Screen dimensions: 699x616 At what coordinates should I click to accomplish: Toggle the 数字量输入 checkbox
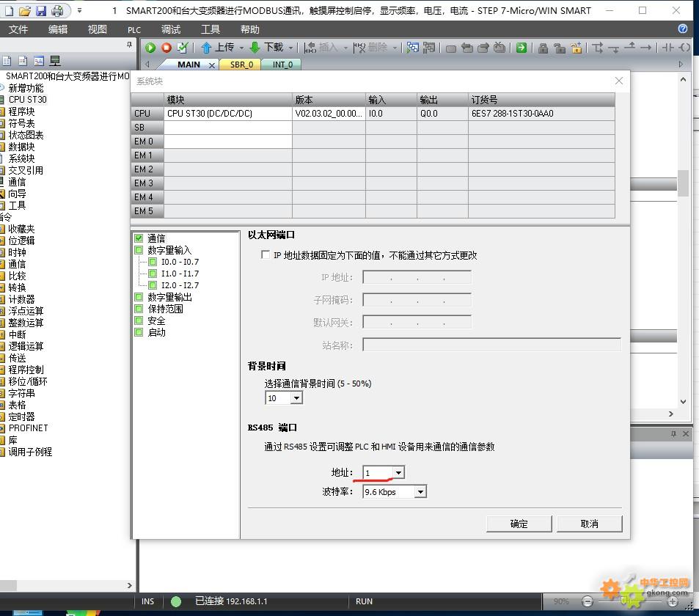click(139, 250)
